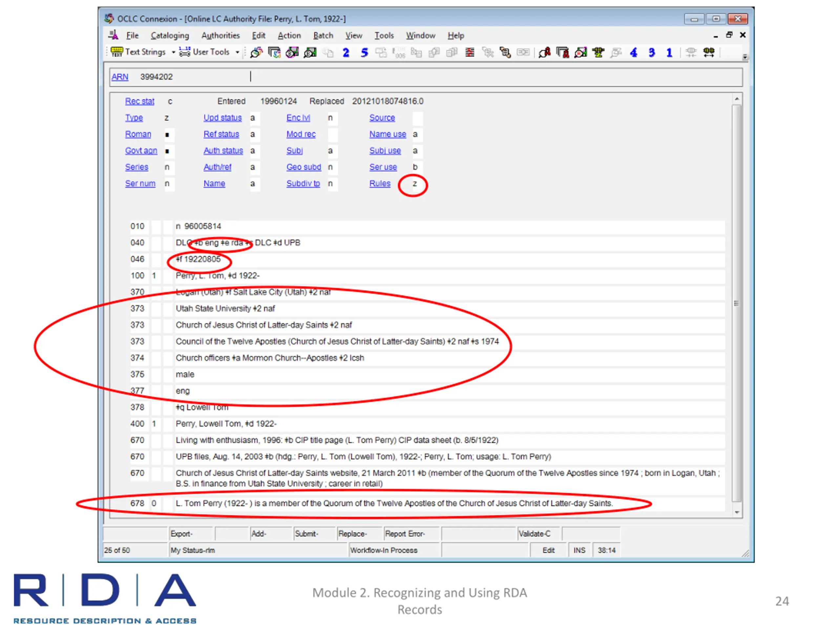Click the record pane scroll up arrow

(x=737, y=99)
